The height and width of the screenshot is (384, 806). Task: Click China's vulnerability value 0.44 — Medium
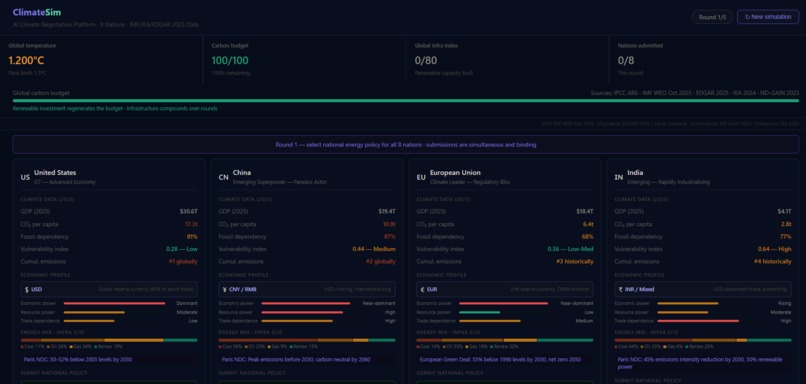(374, 249)
